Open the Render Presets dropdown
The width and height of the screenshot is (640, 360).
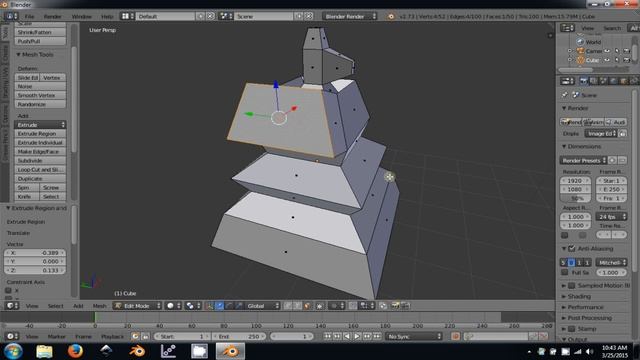coord(583,160)
